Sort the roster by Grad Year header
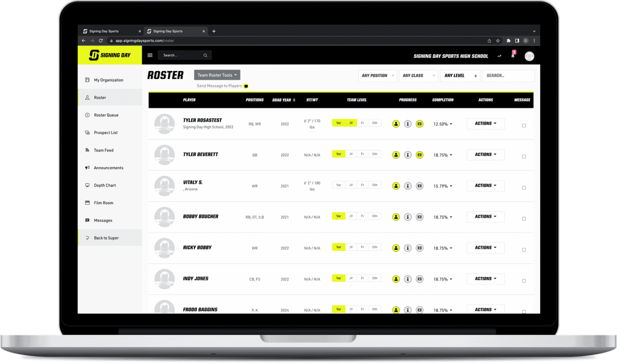Image resolution: width=617 pixels, height=364 pixels. (x=284, y=100)
